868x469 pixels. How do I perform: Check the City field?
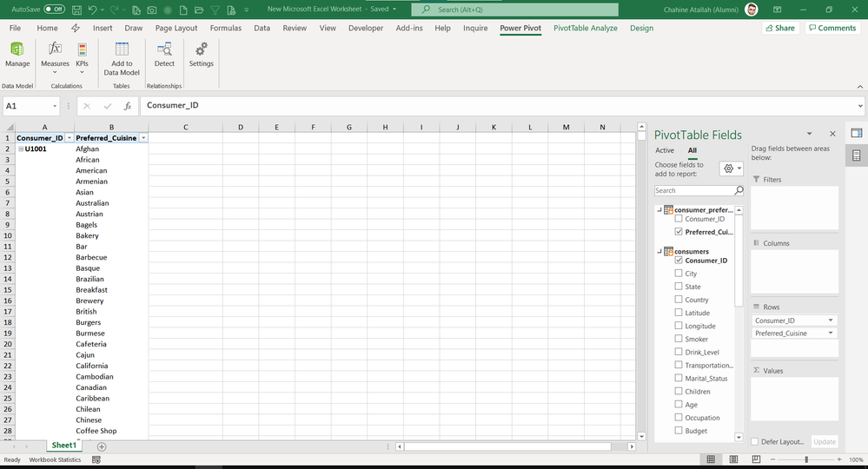click(679, 274)
